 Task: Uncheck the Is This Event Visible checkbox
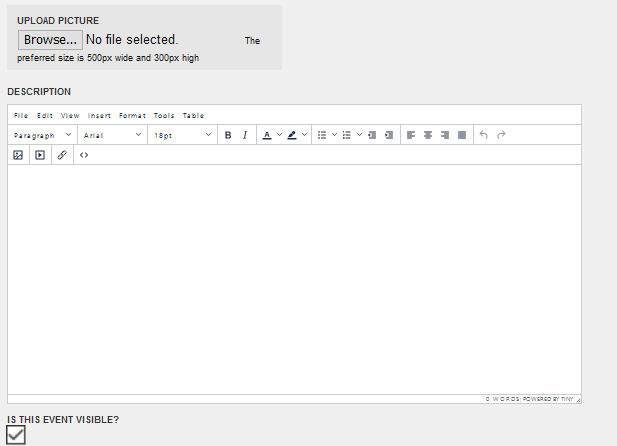pyautogui.click(x=16, y=435)
